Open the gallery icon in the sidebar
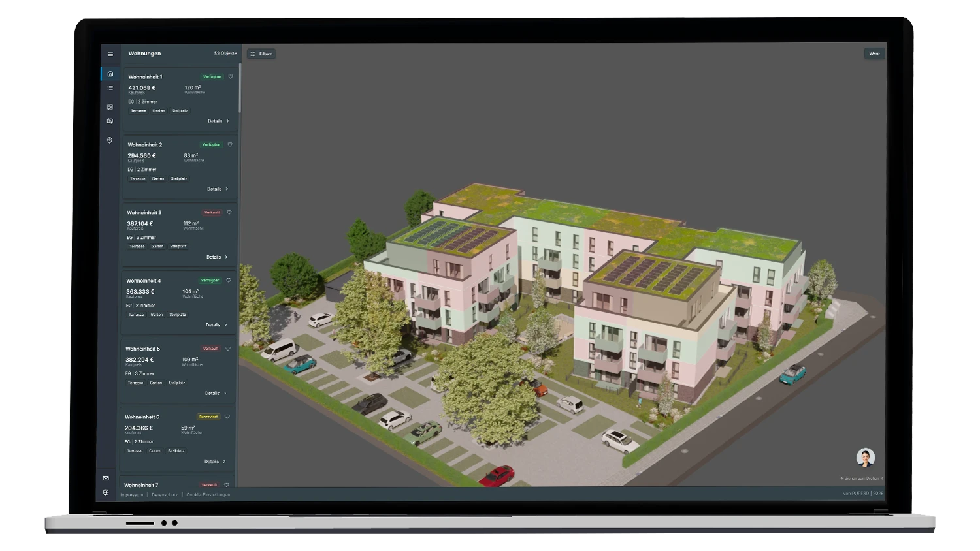The height and width of the screenshot is (551, 980). tap(110, 108)
